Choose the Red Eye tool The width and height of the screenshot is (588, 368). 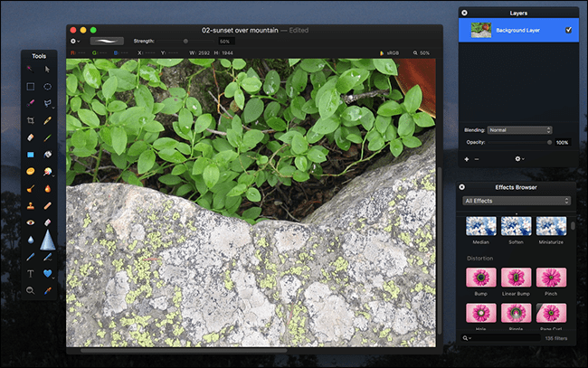(x=30, y=222)
